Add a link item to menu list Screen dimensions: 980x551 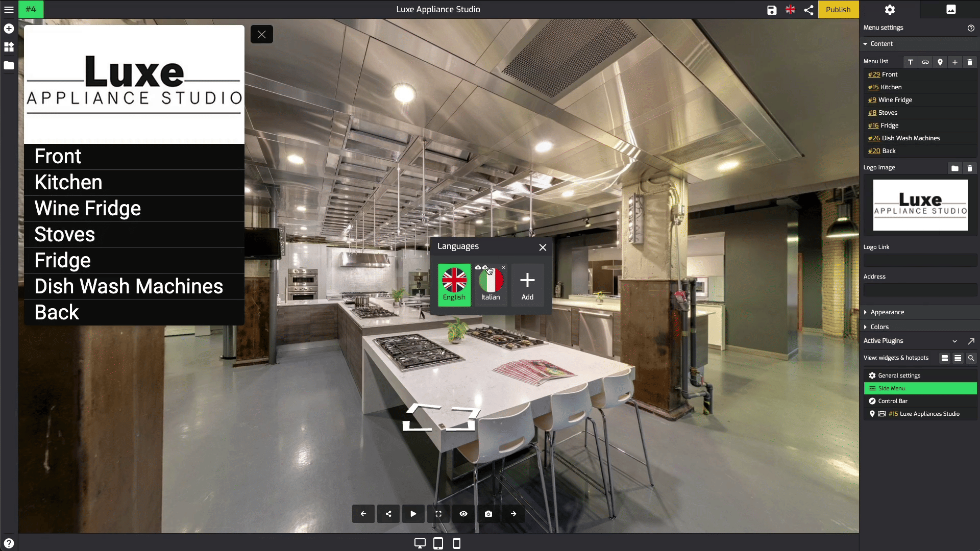(925, 62)
